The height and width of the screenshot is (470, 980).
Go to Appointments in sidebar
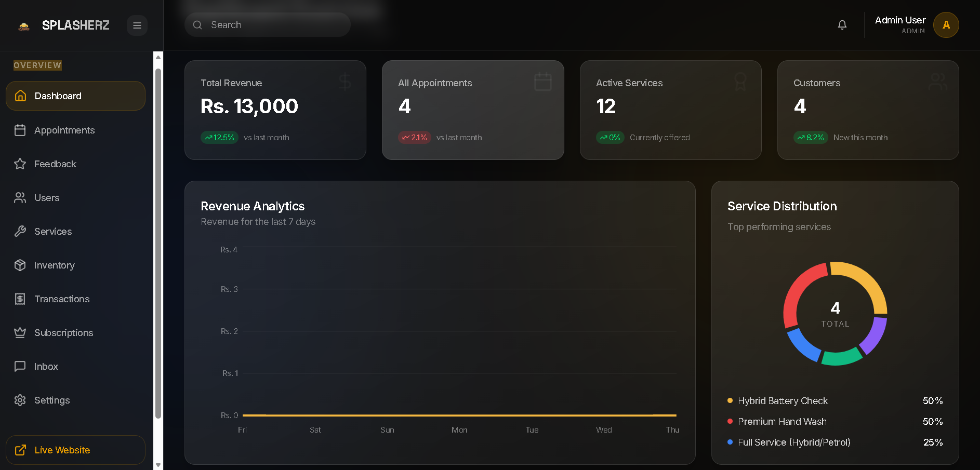75,130
